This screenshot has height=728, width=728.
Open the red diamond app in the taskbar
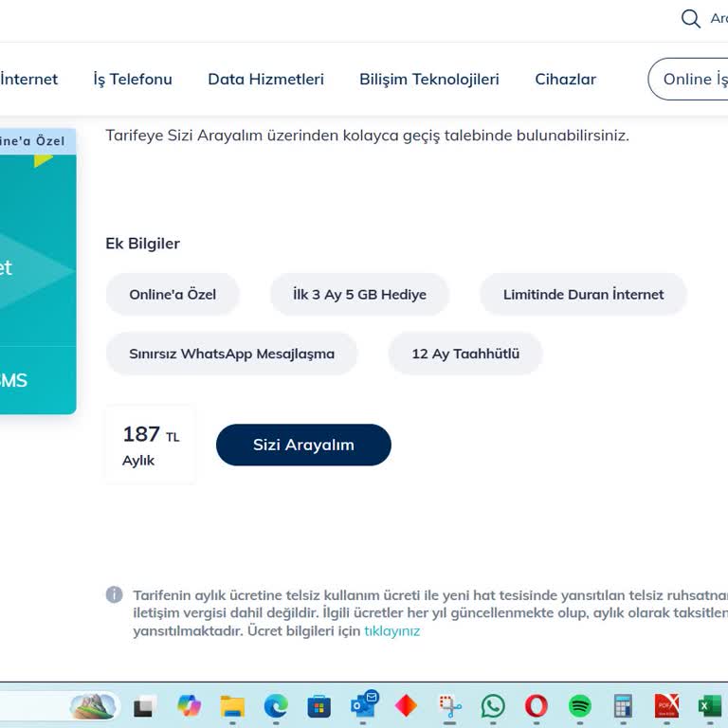click(406, 706)
